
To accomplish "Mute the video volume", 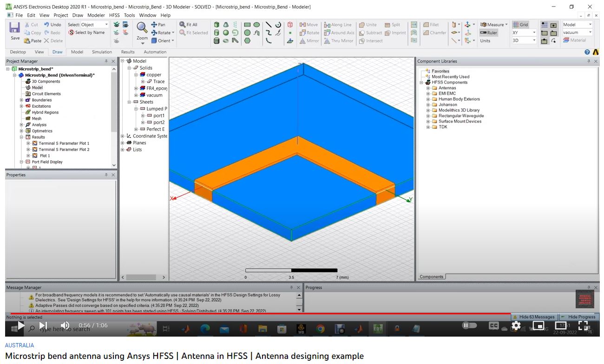I will pyautogui.click(x=65, y=325).
